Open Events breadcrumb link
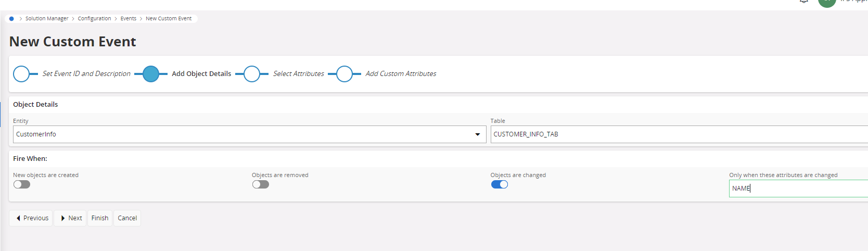Image resolution: width=868 pixels, height=251 pixels. pos(129,19)
